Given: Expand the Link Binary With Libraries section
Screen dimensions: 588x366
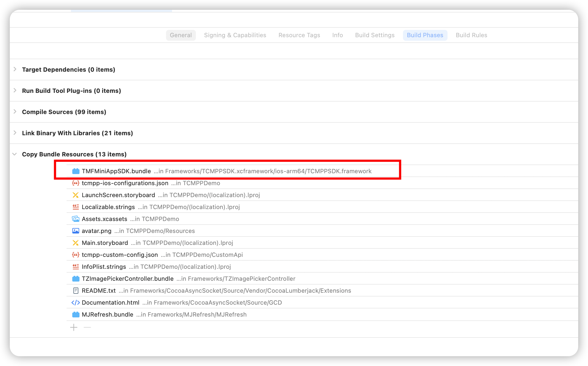Looking at the screenshot, I should (x=15, y=133).
